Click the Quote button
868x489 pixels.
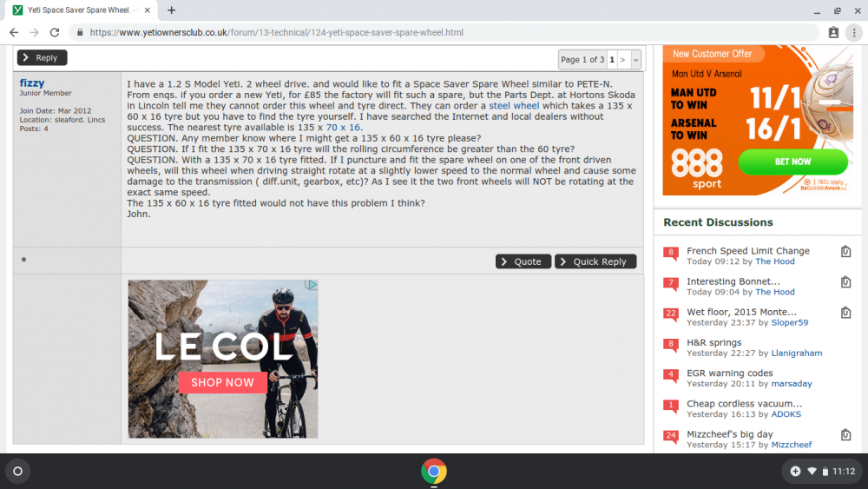[523, 261]
